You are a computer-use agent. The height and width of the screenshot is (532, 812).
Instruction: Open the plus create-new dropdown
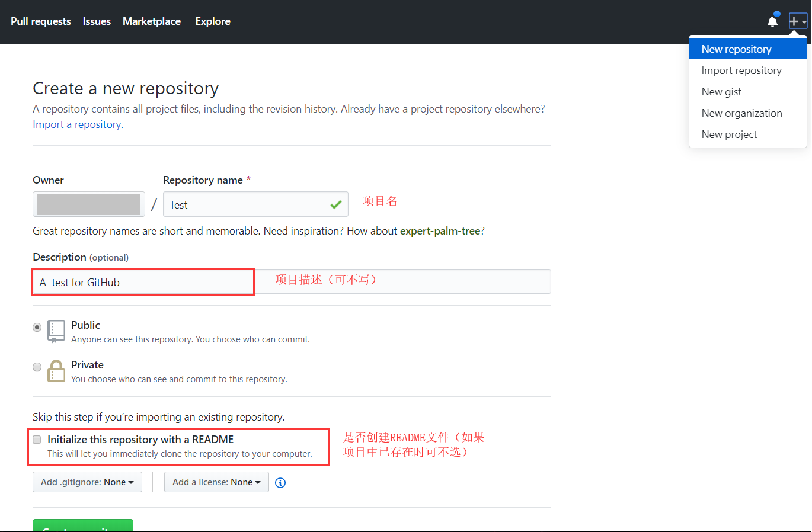click(x=798, y=21)
